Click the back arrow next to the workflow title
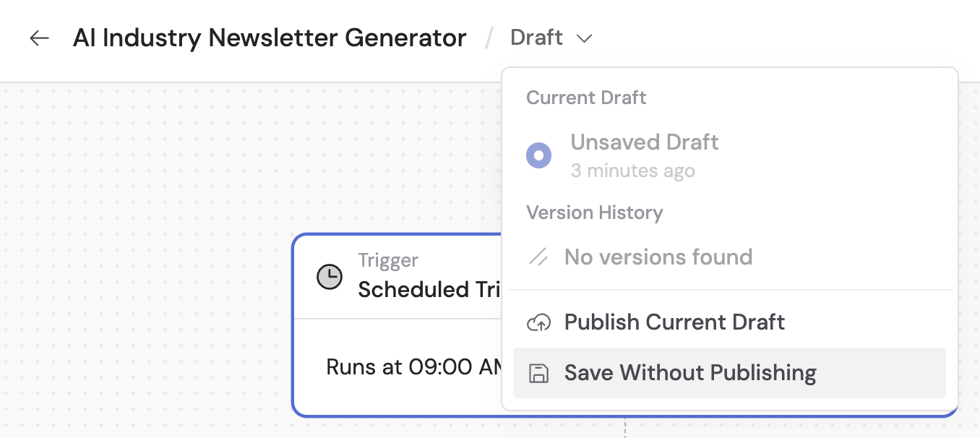Image resolution: width=980 pixels, height=438 pixels. click(38, 38)
